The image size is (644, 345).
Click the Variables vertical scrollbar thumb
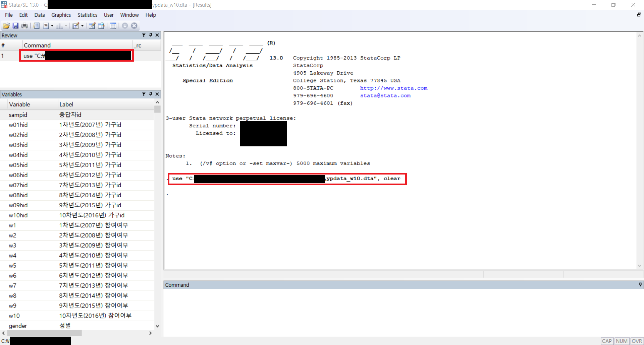point(157,109)
